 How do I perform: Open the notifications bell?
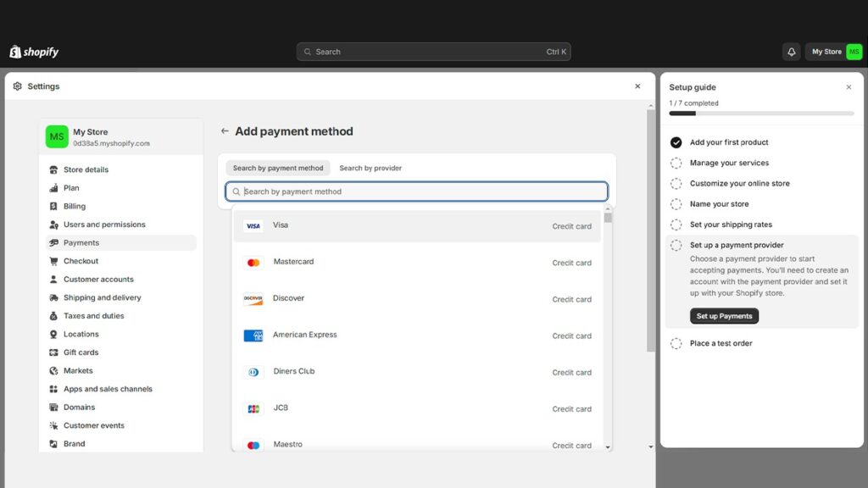pos(792,52)
